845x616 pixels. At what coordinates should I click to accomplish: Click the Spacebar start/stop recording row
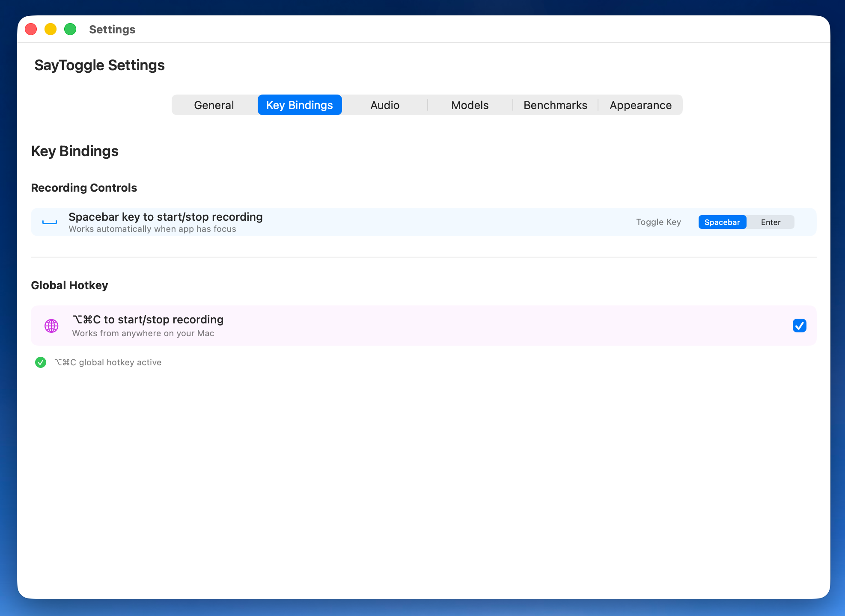click(300, 222)
